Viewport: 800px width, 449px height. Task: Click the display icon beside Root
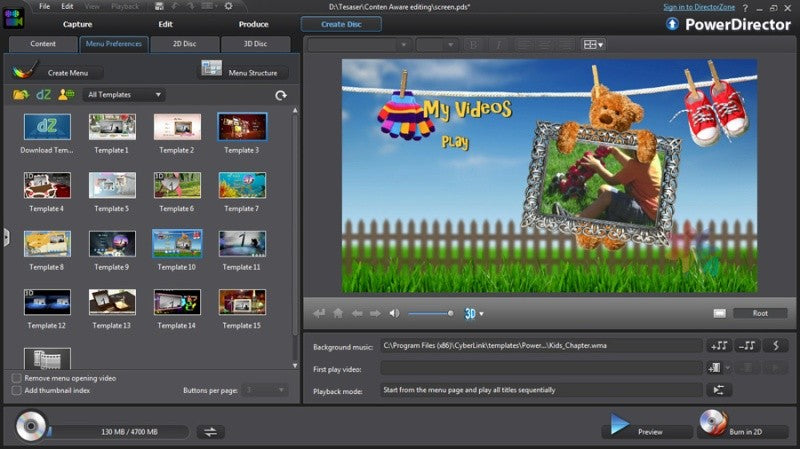point(719,313)
